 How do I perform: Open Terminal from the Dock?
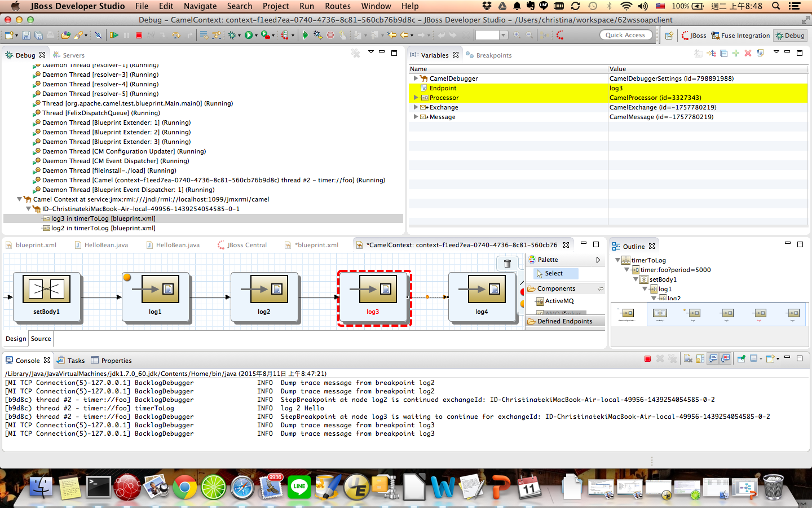pos(99,487)
